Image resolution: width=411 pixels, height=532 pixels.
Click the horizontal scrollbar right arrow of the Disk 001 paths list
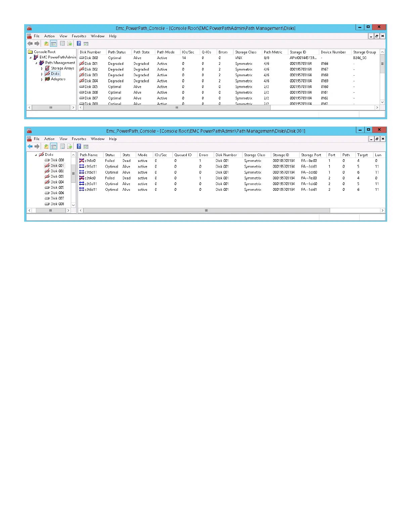382,210
